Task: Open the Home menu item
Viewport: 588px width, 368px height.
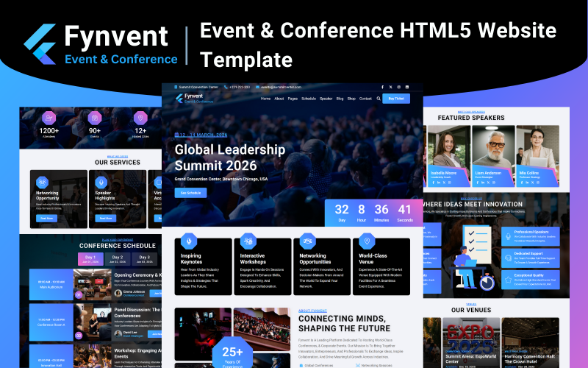Action: 265,99
